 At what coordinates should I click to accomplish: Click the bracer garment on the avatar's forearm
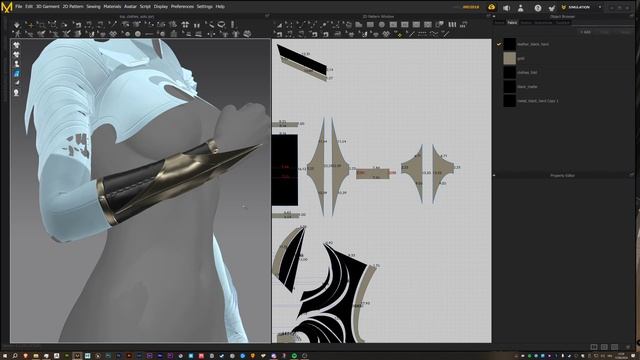(x=163, y=180)
